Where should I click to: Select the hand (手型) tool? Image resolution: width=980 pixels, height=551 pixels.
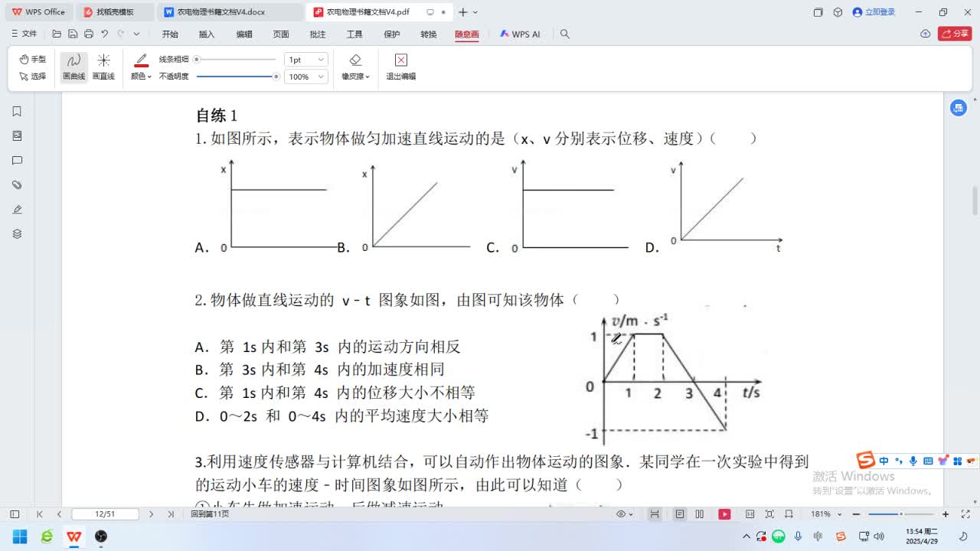click(x=33, y=59)
